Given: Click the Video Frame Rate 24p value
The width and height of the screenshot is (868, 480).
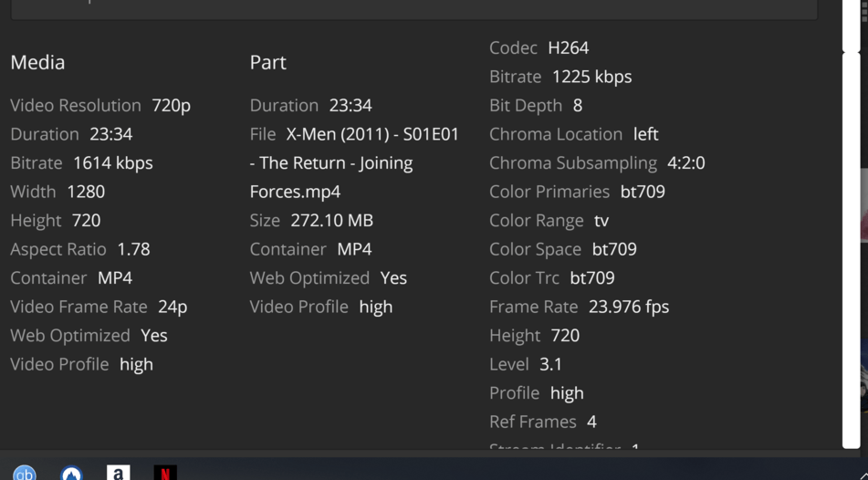Looking at the screenshot, I should pyautogui.click(x=171, y=307).
